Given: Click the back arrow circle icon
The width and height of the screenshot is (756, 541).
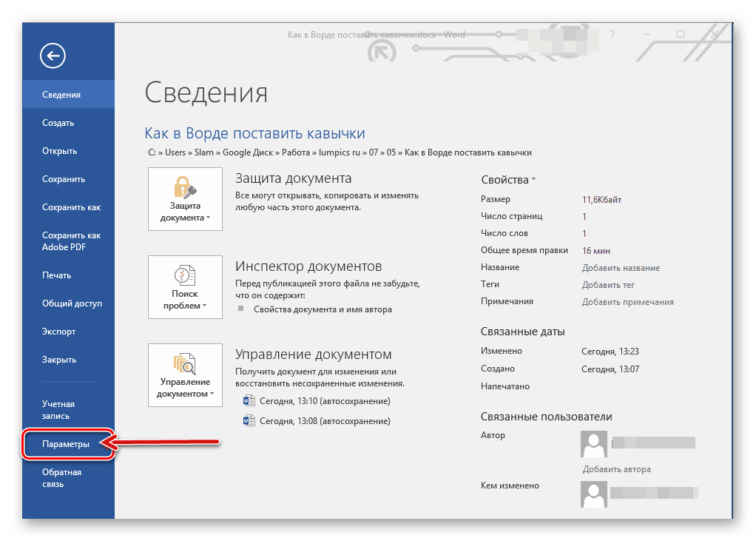Looking at the screenshot, I should [x=53, y=56].
